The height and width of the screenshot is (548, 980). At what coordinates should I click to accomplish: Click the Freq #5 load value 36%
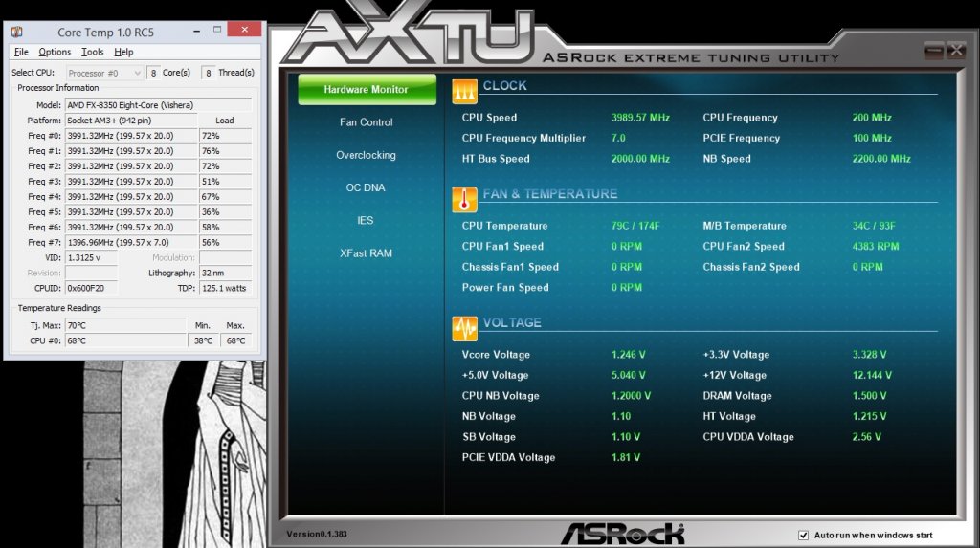[226, 211]
